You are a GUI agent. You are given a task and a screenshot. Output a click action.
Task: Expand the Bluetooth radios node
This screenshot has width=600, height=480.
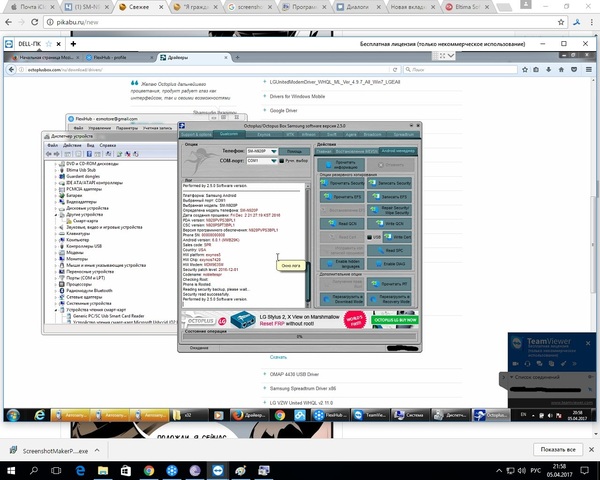55,291
